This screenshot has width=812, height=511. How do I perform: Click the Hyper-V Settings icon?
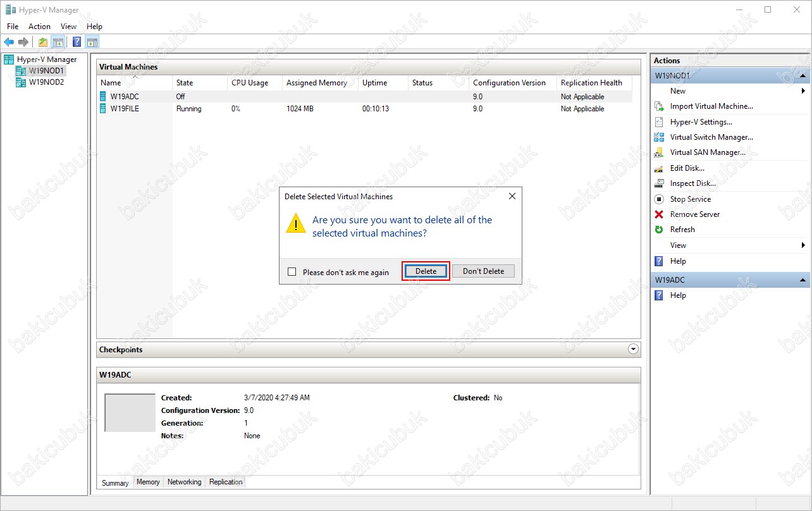(x=659, y=122)
